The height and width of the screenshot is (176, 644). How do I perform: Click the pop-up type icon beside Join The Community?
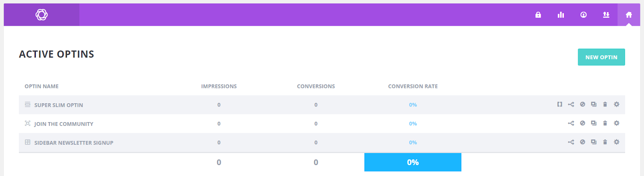[27, 123]
